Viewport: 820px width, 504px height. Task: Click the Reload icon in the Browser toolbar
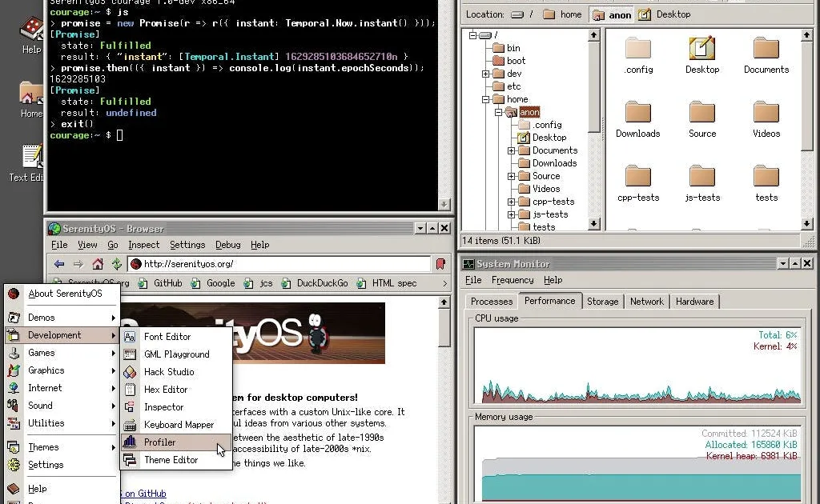pyautogui.click(x=117, y=264)
